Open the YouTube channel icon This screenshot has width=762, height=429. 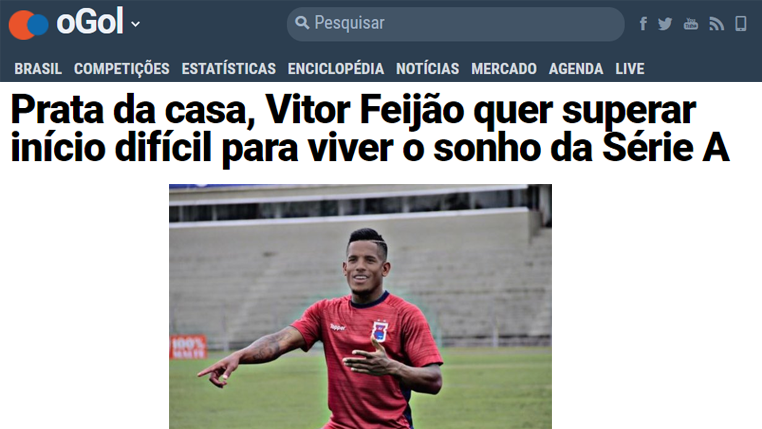point(691,23)
